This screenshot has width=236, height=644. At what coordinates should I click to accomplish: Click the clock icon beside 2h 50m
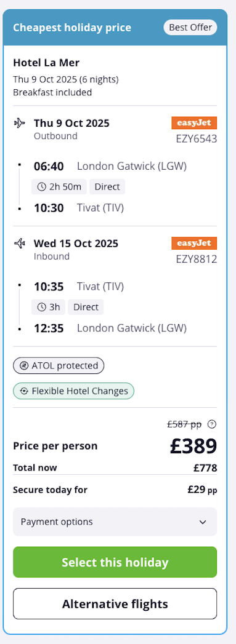pyautogui.click(x=41, y=187)
